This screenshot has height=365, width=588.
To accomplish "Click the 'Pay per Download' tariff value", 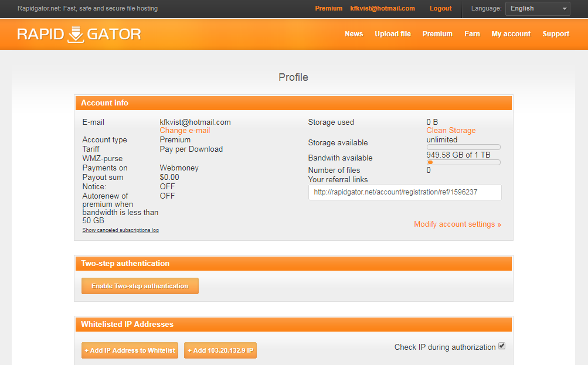I will 191,149.
